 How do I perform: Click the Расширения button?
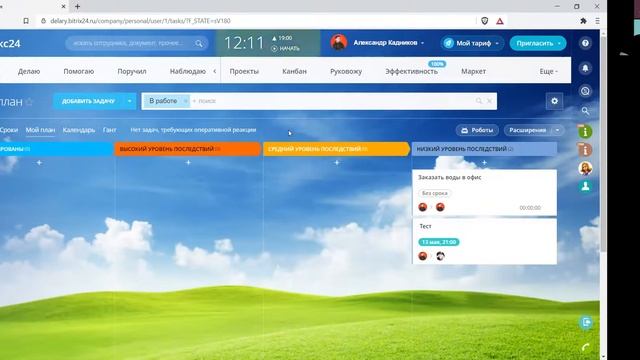click(528, 130)
